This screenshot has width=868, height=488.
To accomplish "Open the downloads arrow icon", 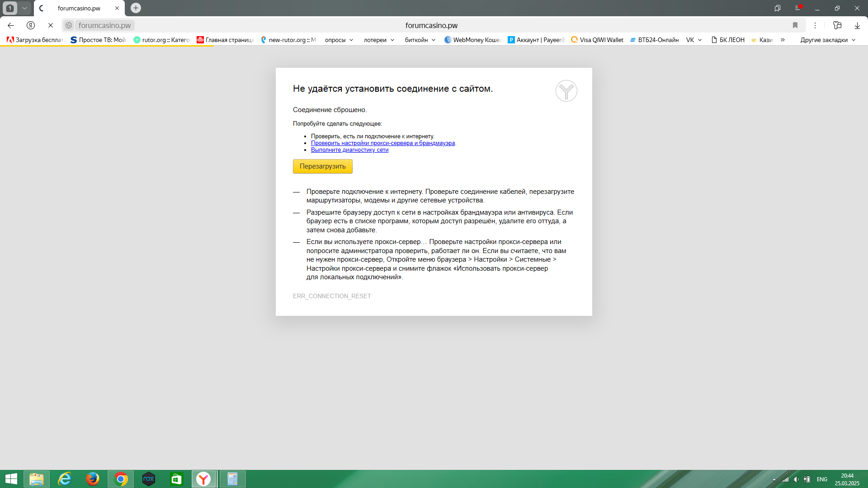I will pos(857,25).
